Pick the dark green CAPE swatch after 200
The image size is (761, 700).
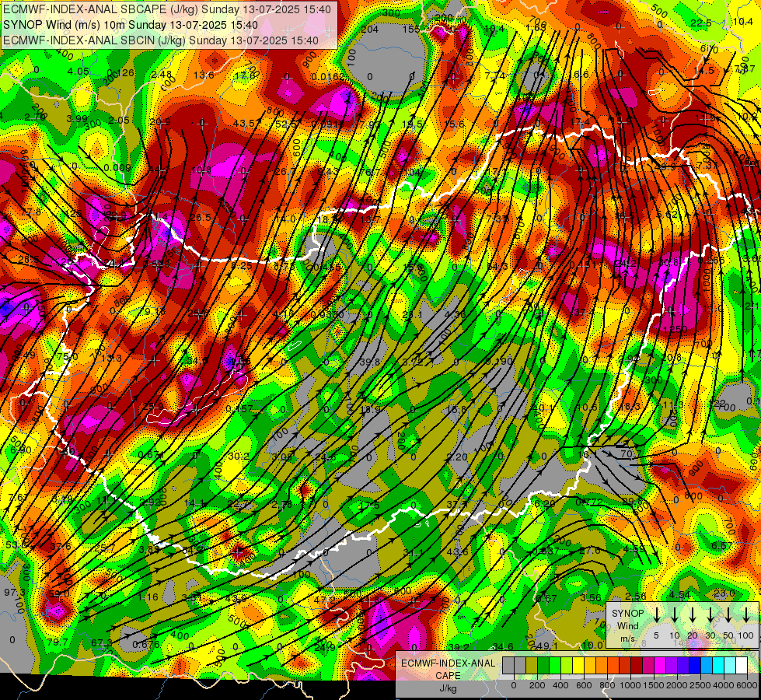coord(543,666)
